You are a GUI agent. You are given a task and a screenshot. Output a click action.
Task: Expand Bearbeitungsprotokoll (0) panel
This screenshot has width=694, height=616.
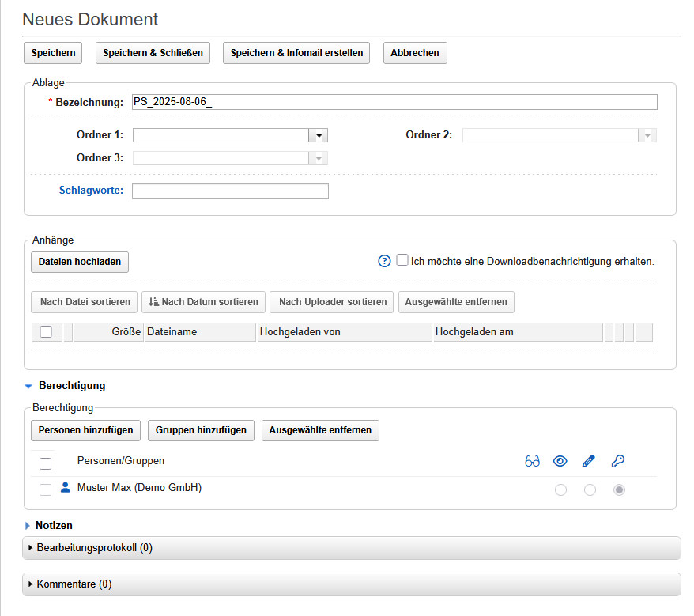pyautogui.click(x=94, y=547)
